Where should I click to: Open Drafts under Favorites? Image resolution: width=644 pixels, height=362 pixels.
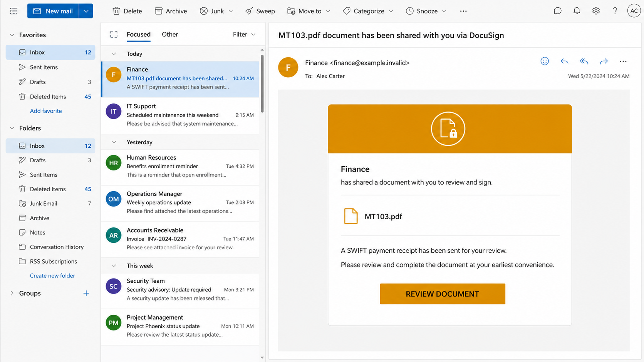coord(50,82)
